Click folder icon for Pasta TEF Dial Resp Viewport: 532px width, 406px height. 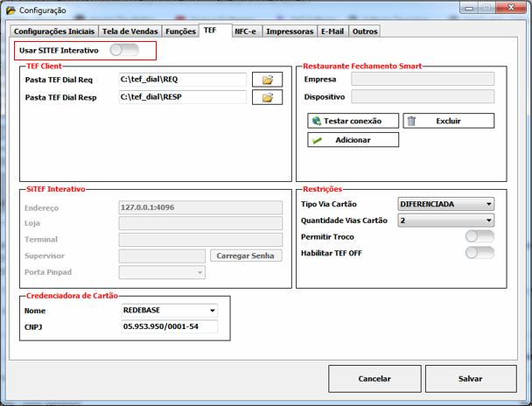tap(268, 97)
